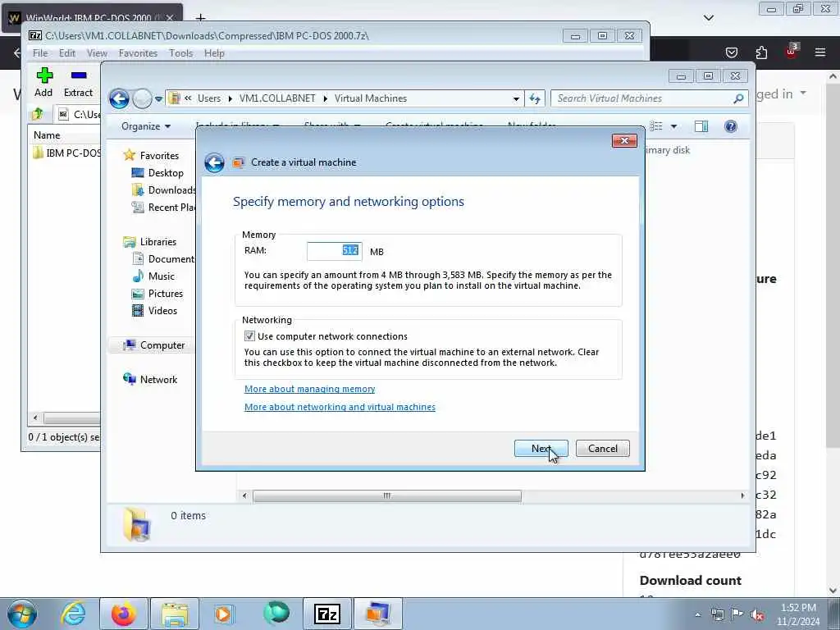Click the 7-Zip Extract toolbar icon
Screen dimensions: 840x630
tap(78, 82)
